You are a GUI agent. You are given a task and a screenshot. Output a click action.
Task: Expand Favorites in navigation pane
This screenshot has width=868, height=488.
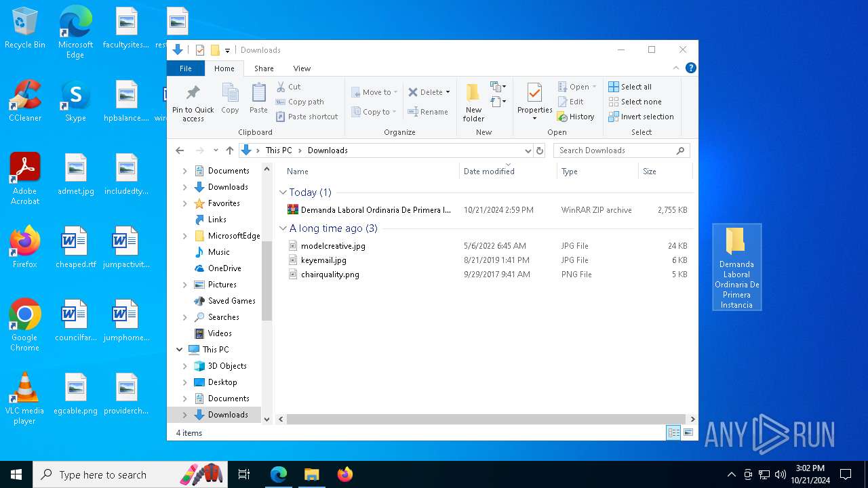185,203
